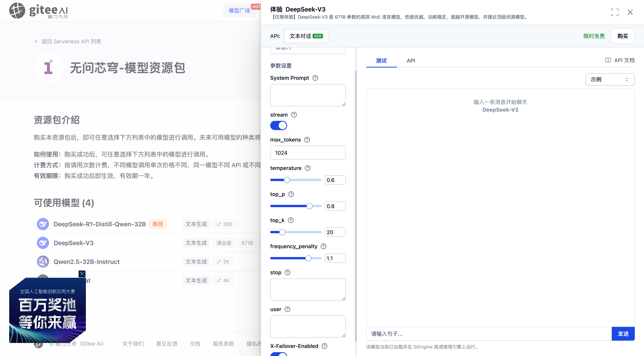Select the DeepSeek-V3 model row name
The width and height of the screenshot is (644, 356).
coord(73,243)
